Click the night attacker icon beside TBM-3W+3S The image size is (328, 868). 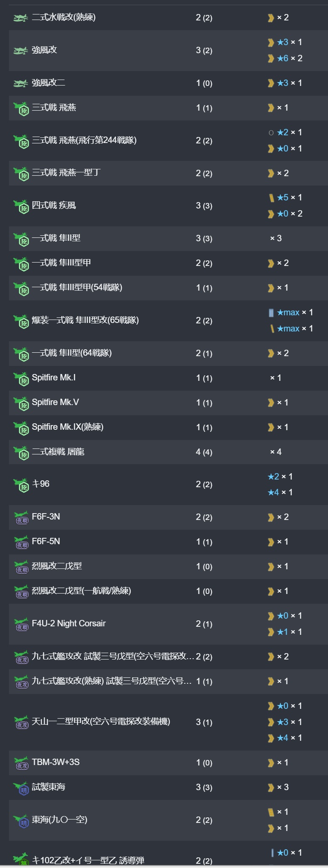click(x=21, y=763)
